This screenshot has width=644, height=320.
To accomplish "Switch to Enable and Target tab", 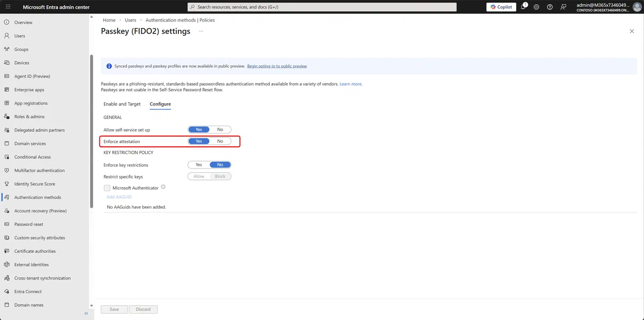I will coord(122,104).
